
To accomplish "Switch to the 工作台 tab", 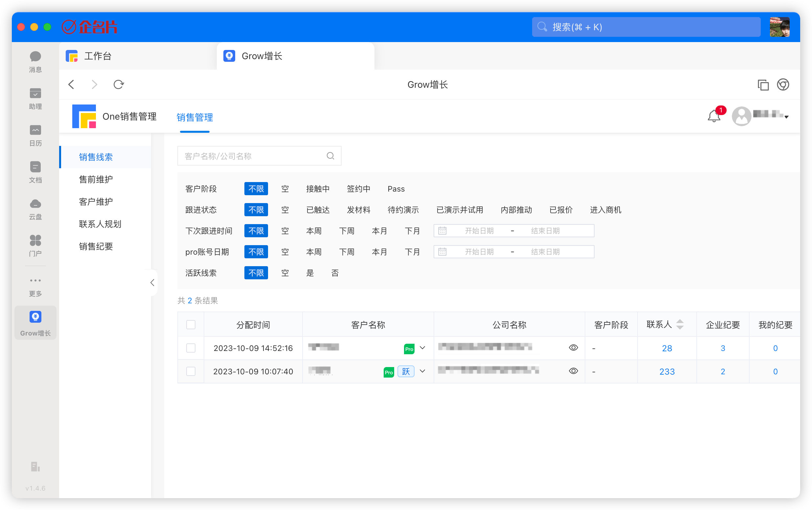I will coord(98,56).
